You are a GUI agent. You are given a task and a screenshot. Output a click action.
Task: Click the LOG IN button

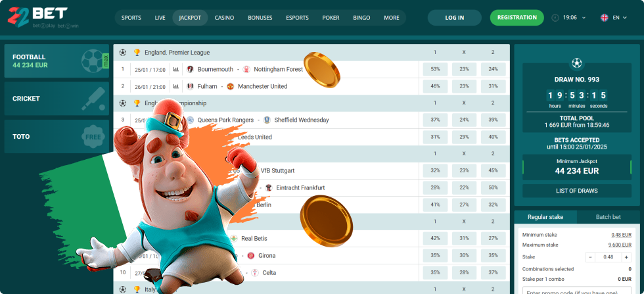tap(455, 18)
